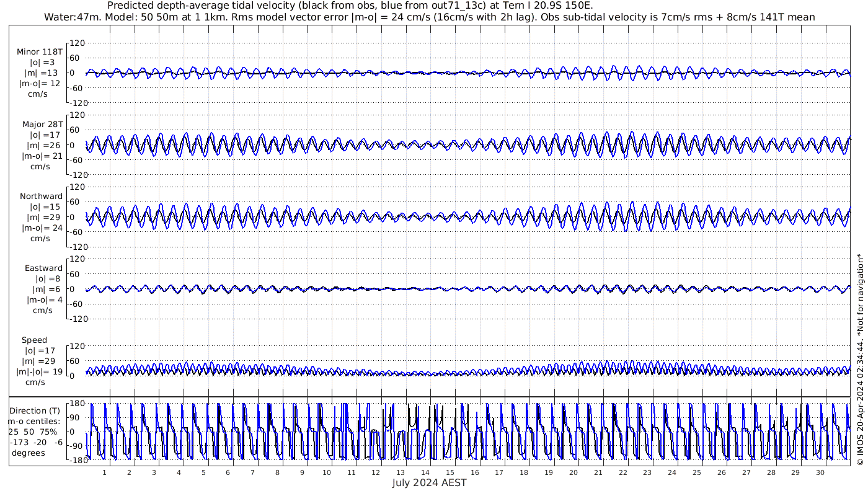Click the '-173 -20 -6' centile values
The height and width of the screenshot is (496, 868).
coord(37,442)
